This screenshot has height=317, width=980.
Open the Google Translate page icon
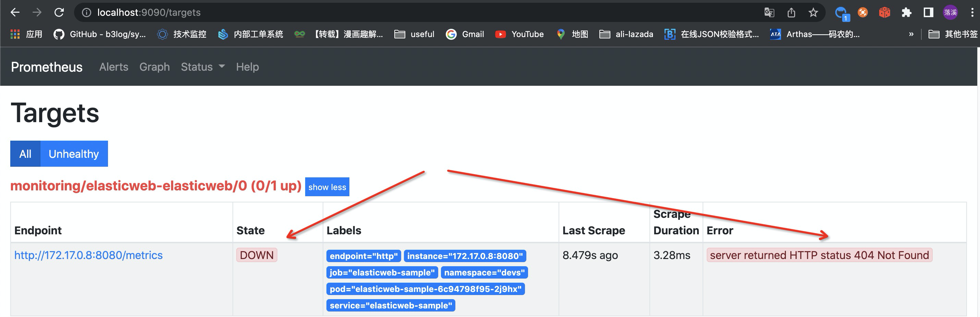click(769, 12)
